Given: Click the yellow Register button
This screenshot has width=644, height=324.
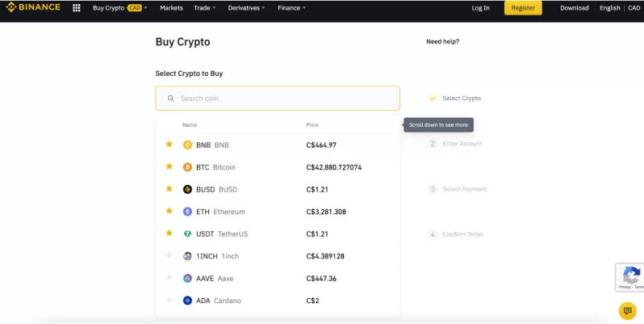Looking at the screenshot, I should click(x=523, y=8).
